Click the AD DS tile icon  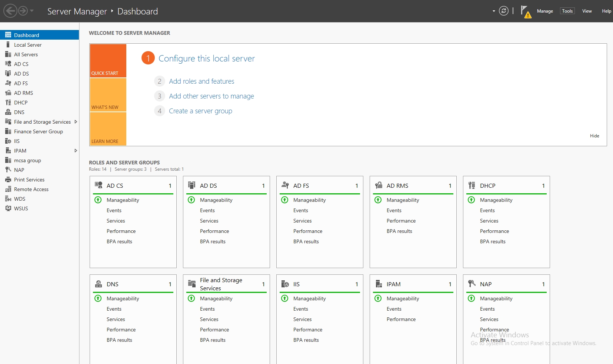(x=191, y=185)
